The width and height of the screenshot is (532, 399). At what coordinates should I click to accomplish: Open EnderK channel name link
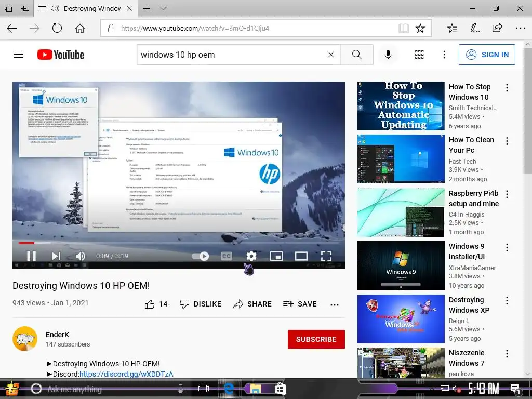click(x=57, y=335)
